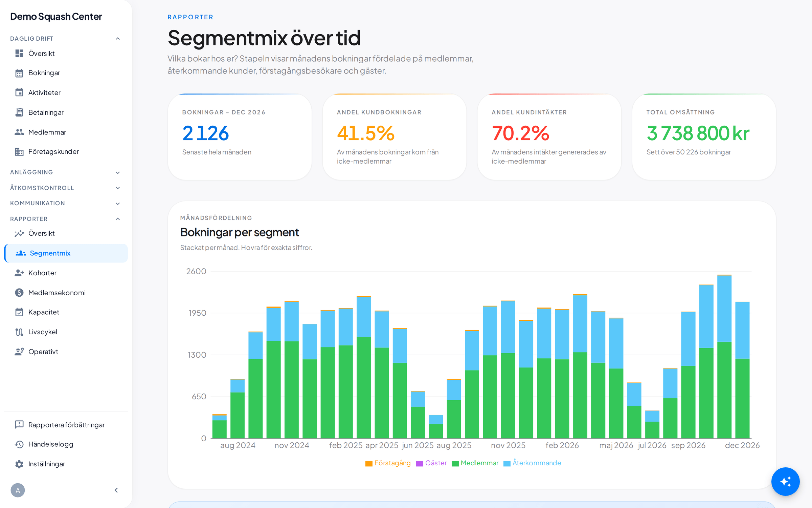Open the Översikt dashboard icon under Daglig drift
The height and width of the screenshot is (508, 812).
(x=19, y=53)
